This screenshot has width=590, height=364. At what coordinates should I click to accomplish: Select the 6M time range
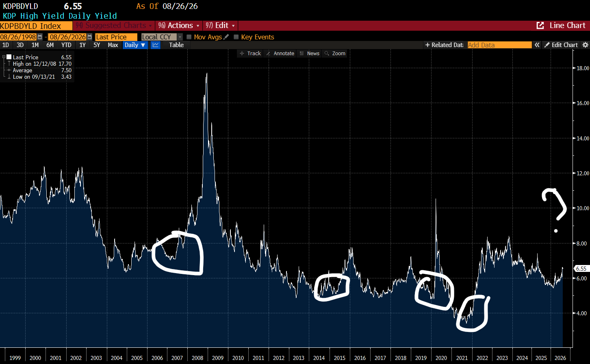pos(50,45)
